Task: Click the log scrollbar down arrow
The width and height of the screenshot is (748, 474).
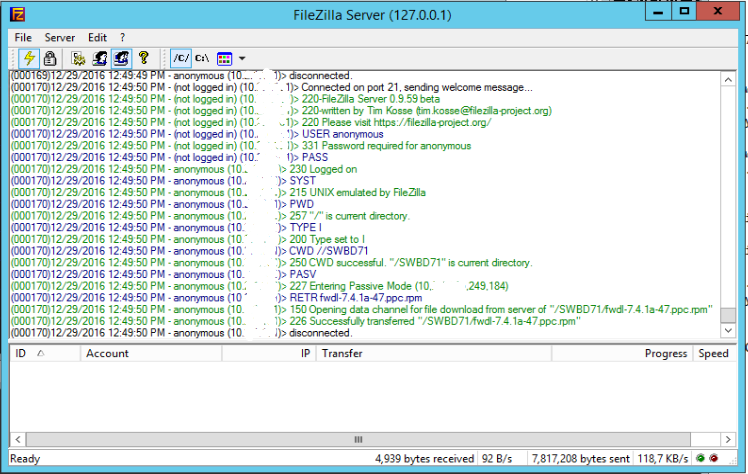Action: [x=728, y=330]
